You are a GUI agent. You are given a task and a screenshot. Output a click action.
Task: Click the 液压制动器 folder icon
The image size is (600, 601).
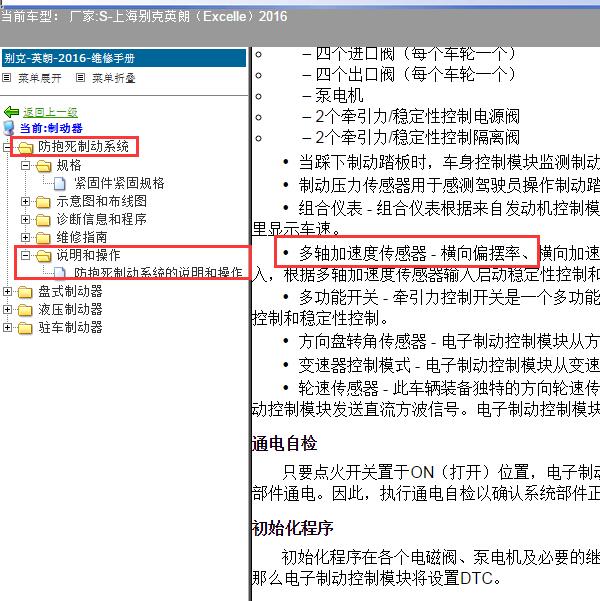[x=25, y=310]
